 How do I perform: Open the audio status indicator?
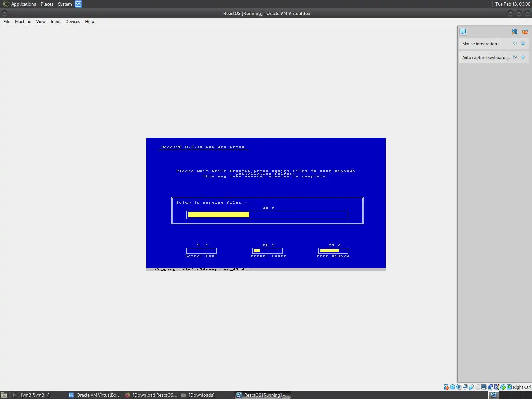[459, 387]
